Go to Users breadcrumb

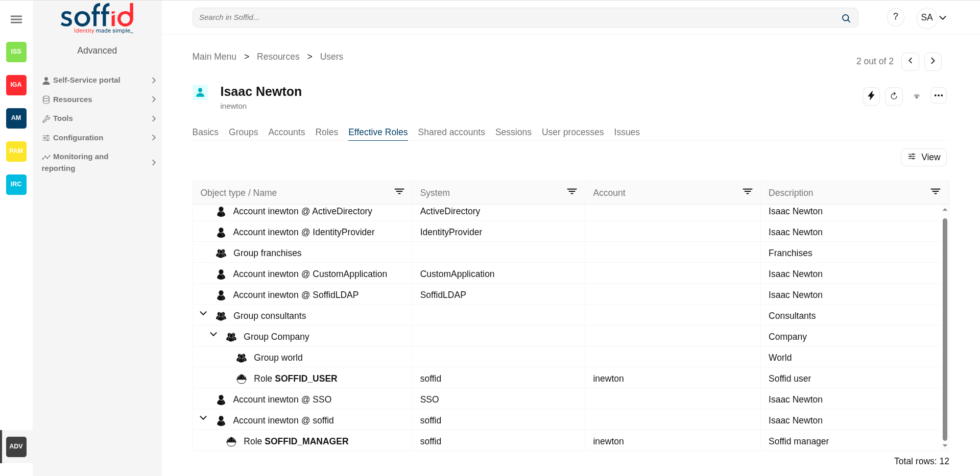(x=331, y=57)
